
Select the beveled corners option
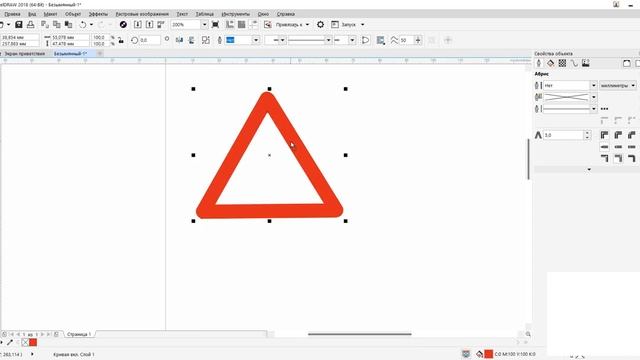[x=631, y=135]
